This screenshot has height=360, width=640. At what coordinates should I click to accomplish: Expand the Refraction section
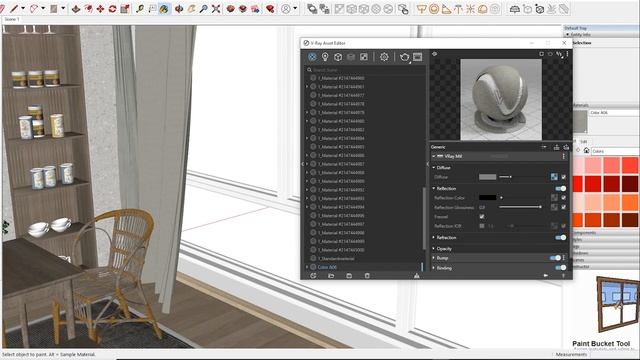pos(434,238)
